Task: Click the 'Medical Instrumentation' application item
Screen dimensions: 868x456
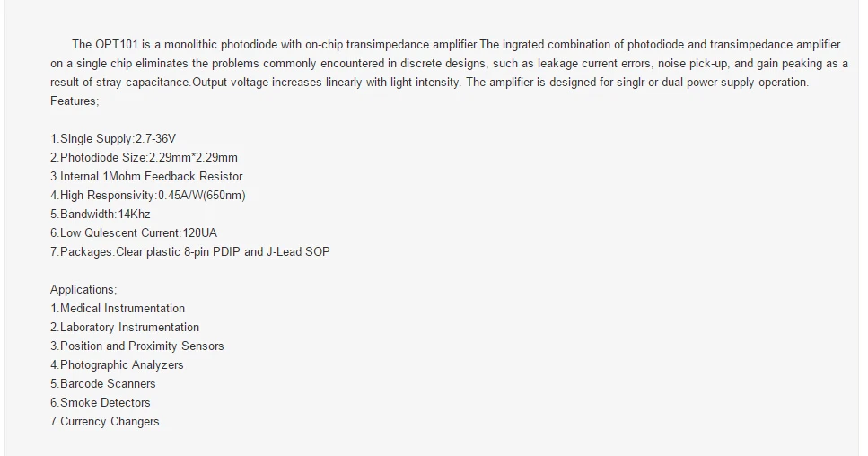Action: tap(118, 308)
